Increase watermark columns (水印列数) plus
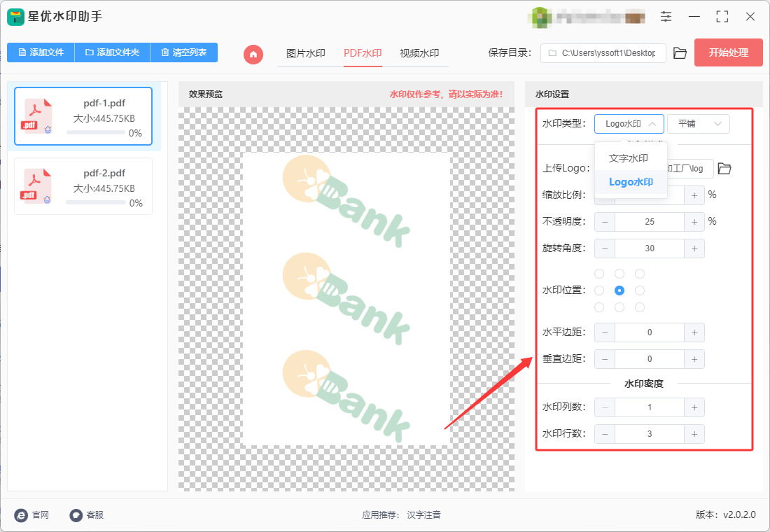The height and width of the screenshot is (532, 770). 694,407
